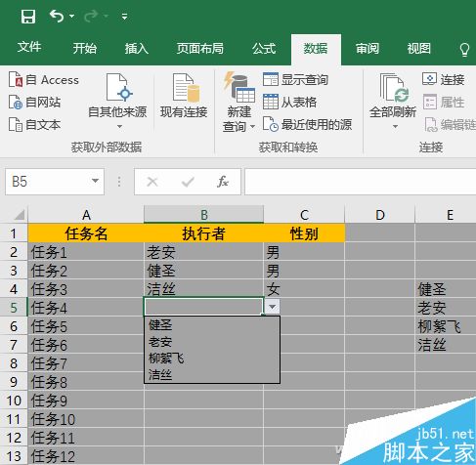Click the 现有连接 button
The image size is (476, 465).
coord(184,96)
